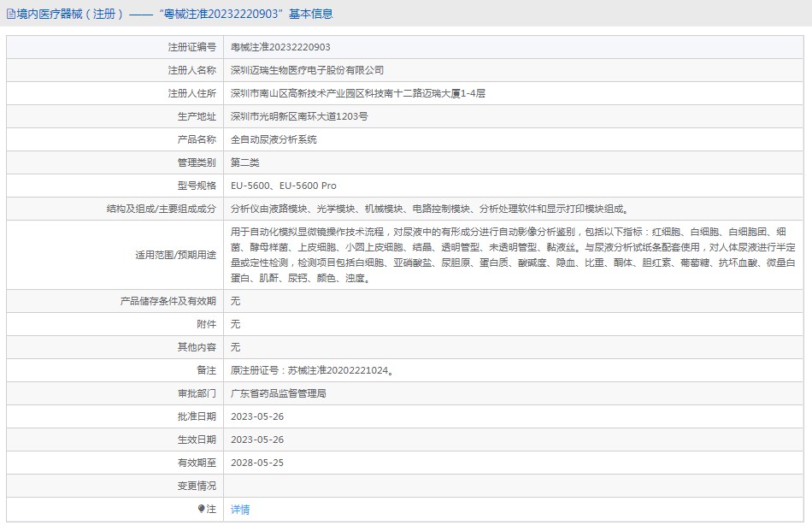The height and width of the screenshot is (531, 812).
Task: Click the 无 value in the 其他内容 row
Action: pyautogui.click(x=235, y=347)
